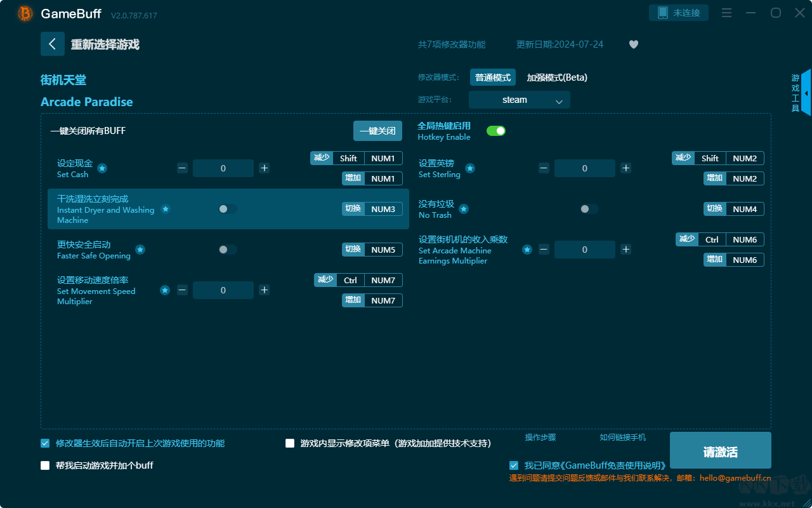The height and width of the screenshot is (508, 812).
Task: Check the 帮我启动游戏并加个buff checkbox
Action: (x=45, y=465)
